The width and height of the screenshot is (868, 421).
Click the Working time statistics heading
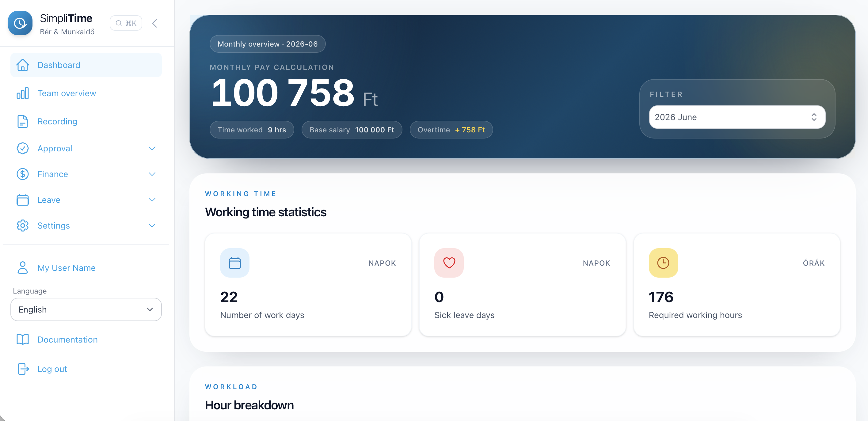point(265,212)
